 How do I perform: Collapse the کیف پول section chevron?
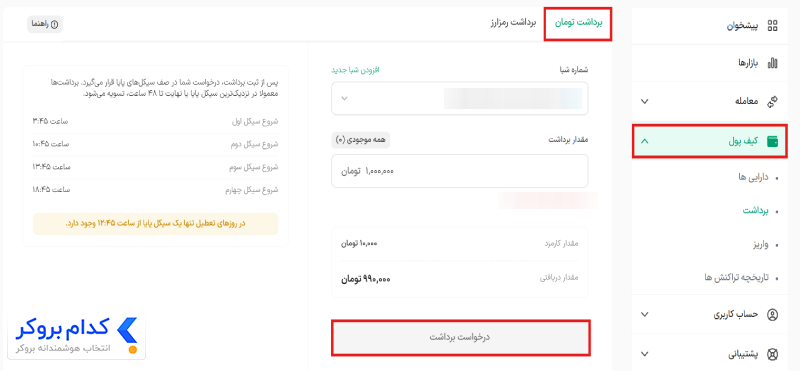coord(644,141)
